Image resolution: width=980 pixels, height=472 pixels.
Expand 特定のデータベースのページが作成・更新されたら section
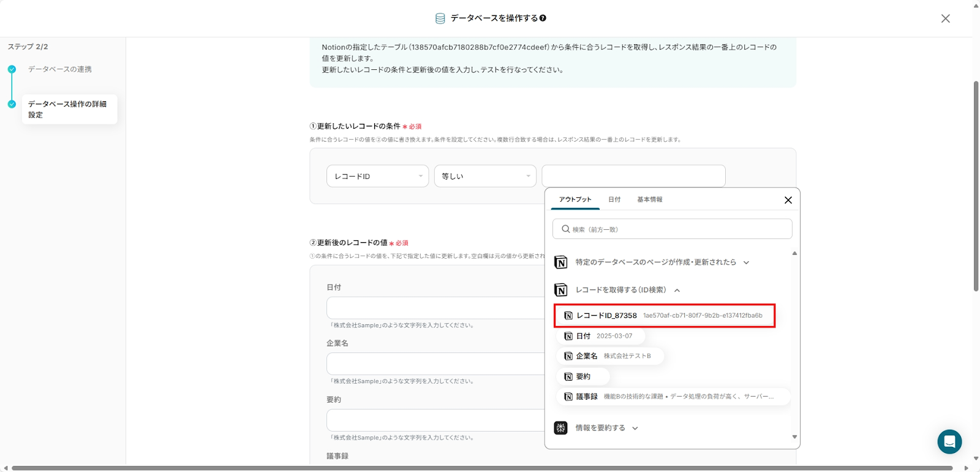coord(746,262)
